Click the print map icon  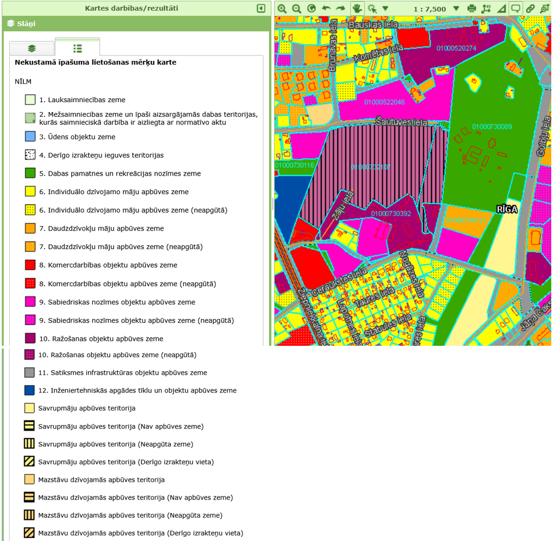(471, 8)
